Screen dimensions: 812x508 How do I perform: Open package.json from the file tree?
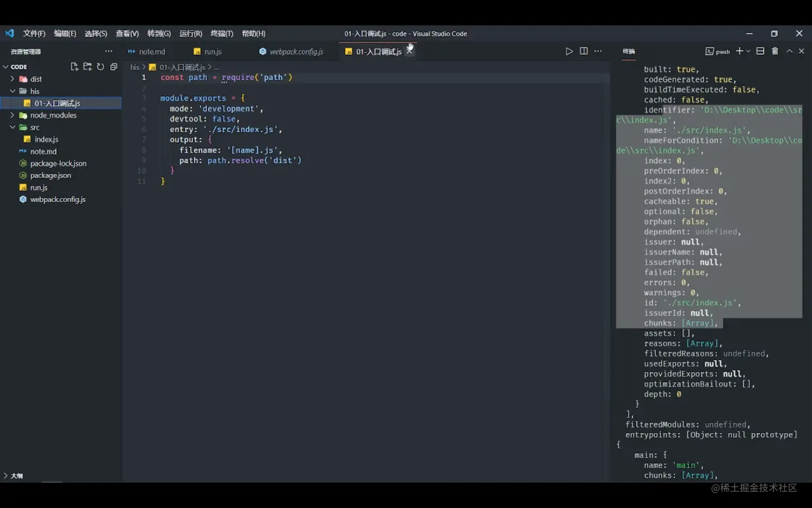tap(50, 175)
